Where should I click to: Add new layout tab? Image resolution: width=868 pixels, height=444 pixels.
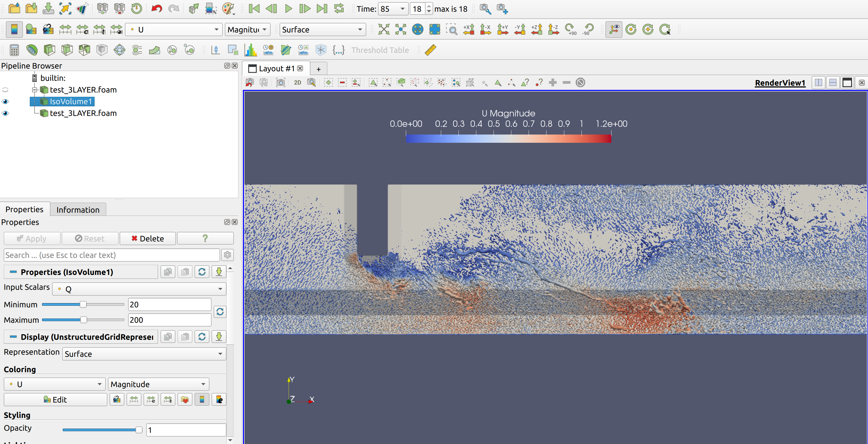[318, 69]
